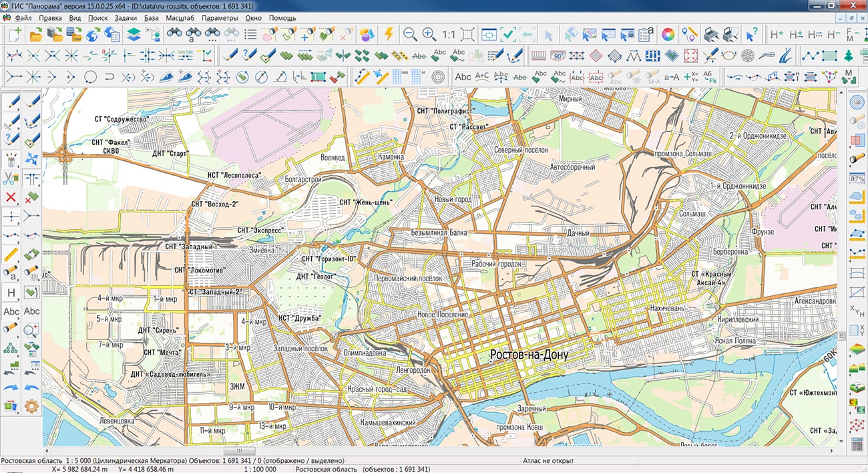The width and height of the screenshot is (868, 473).
Task: Select the zoom out magnifier tool
Action: click(x=410, y=34)
